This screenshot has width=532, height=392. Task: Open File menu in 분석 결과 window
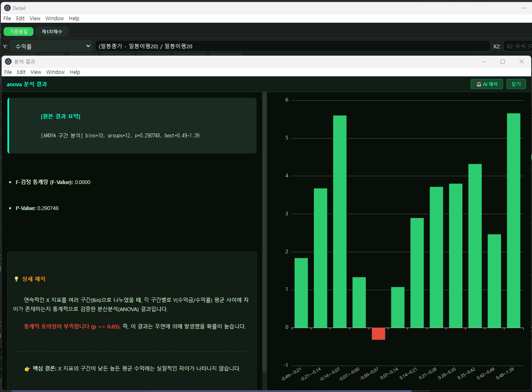coord(8,72)
